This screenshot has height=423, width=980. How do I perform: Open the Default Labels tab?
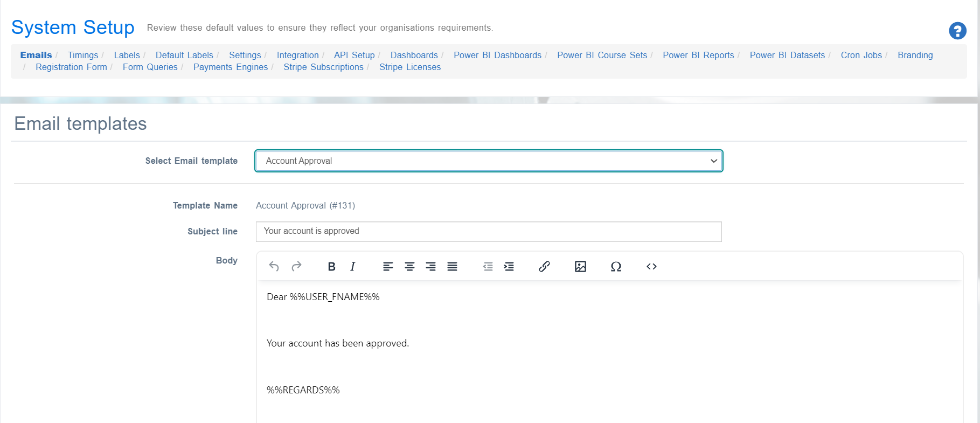click(184, 55)
